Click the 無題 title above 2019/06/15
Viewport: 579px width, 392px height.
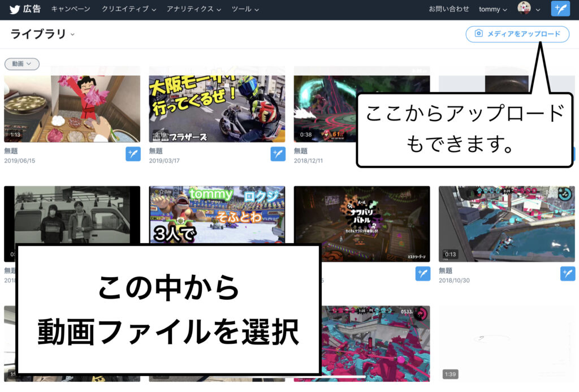(x=11, y=150)
